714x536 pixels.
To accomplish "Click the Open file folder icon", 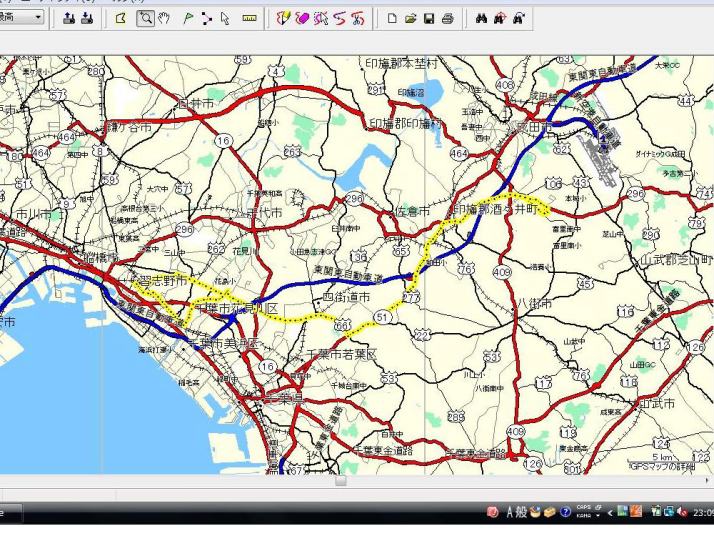I will [411, 19].
